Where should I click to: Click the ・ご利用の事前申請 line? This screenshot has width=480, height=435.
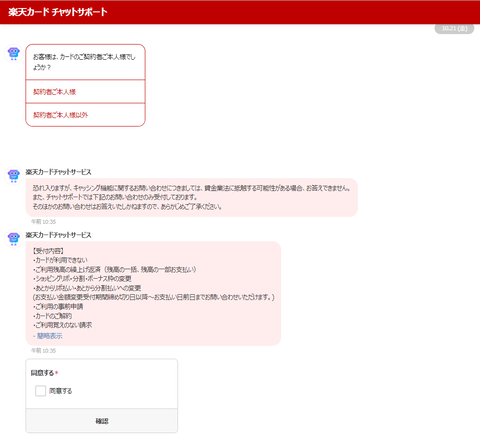(58, 306)
